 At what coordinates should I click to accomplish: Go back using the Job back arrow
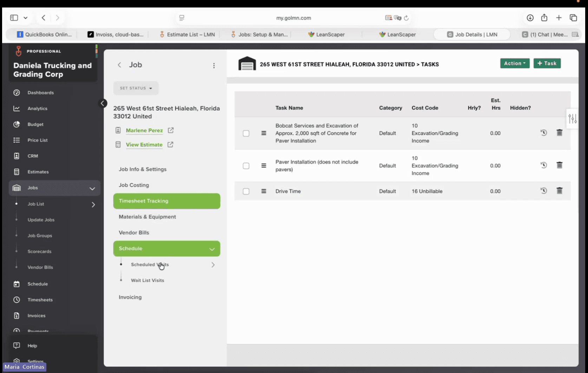click(x=119, y=65)
